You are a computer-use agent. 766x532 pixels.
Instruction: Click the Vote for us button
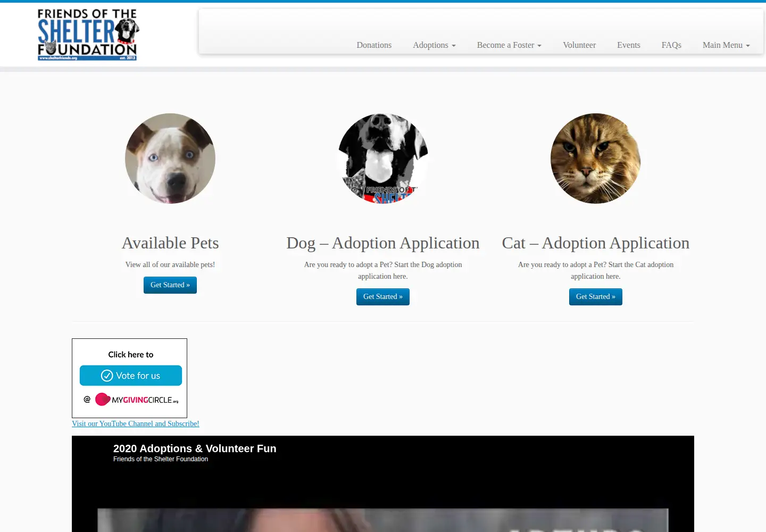131,376
